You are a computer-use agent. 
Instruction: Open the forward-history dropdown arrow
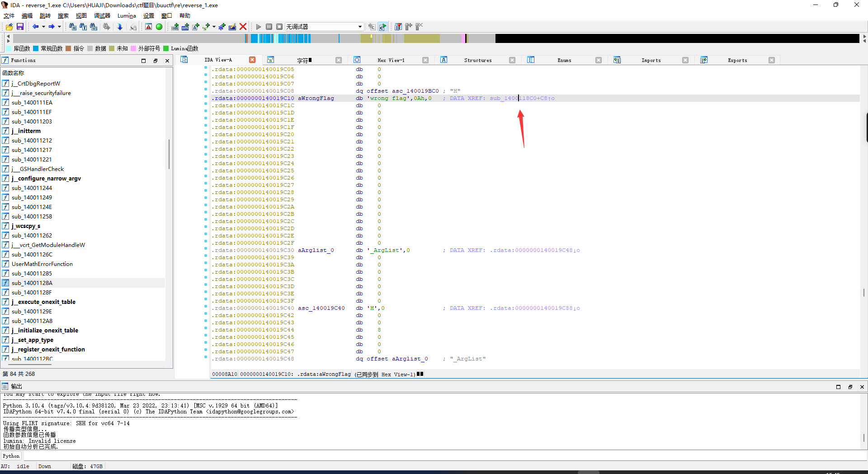tap(59, 27)
